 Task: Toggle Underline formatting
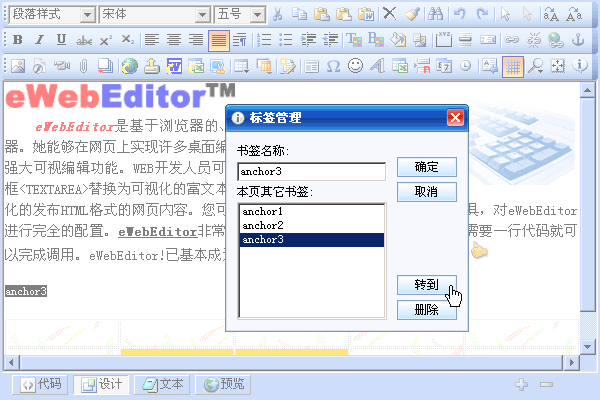tap(61, 39)
